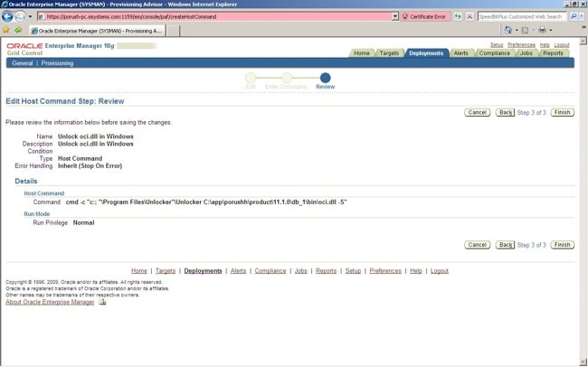Click the URL address bar field

coord(214,17)
